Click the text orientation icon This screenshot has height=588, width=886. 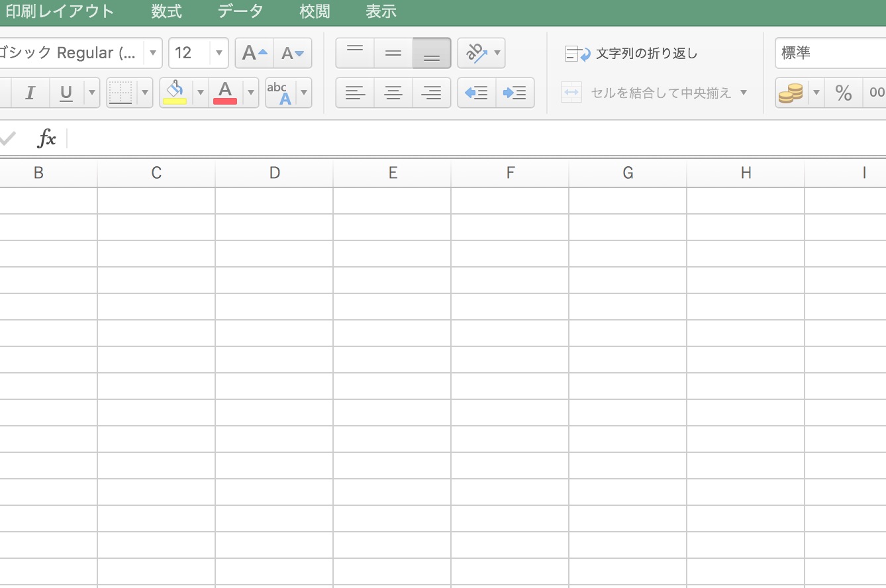tap(475, 53)
